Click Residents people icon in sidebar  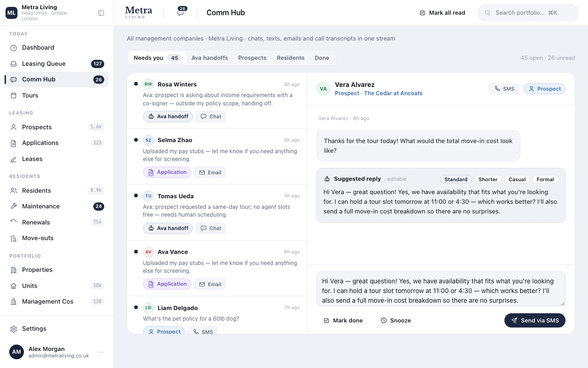point(14,191)
